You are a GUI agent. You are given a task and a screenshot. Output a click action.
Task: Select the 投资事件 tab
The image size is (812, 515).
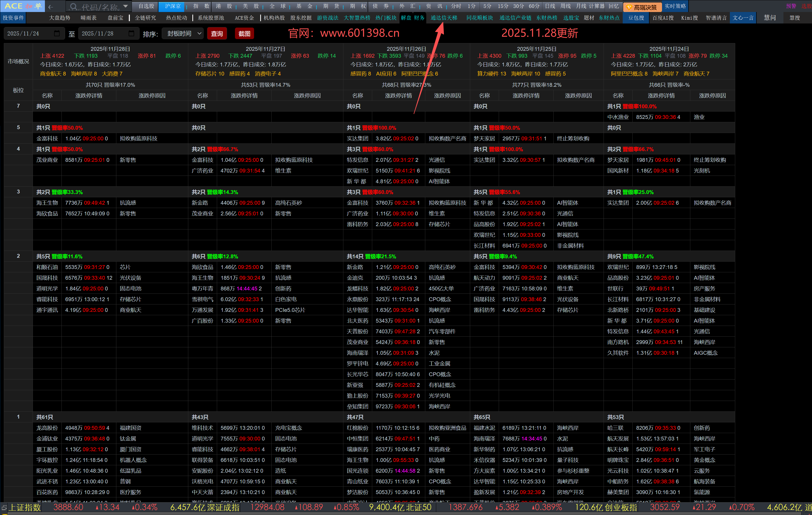click(13, 18)
